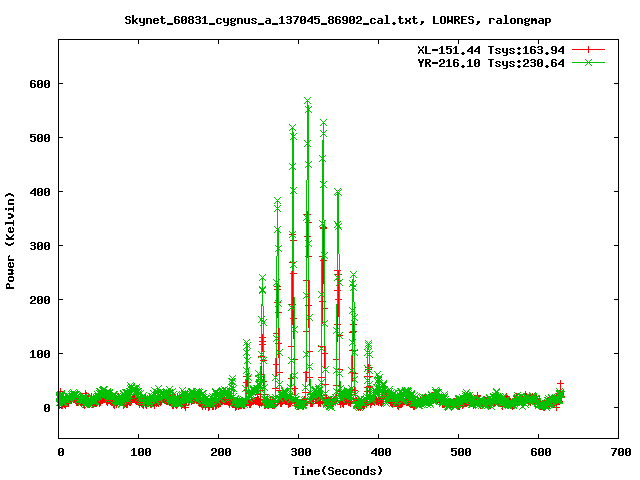Click the red XL legend line marker
The height and width of the screenshot is (480, 640).
[x=588, y=50]
